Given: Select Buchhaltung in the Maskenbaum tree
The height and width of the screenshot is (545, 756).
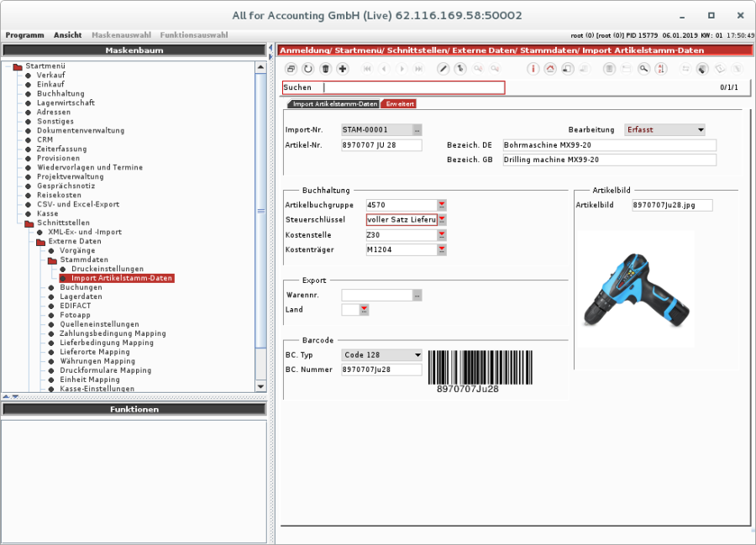Looking at the screenshot, I should coord(60,94).
